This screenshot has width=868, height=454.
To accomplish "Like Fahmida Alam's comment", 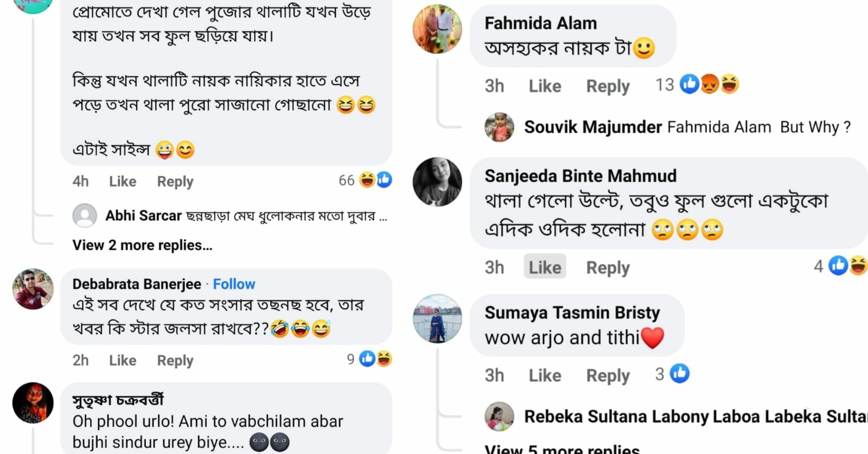I will pos(545,86).
